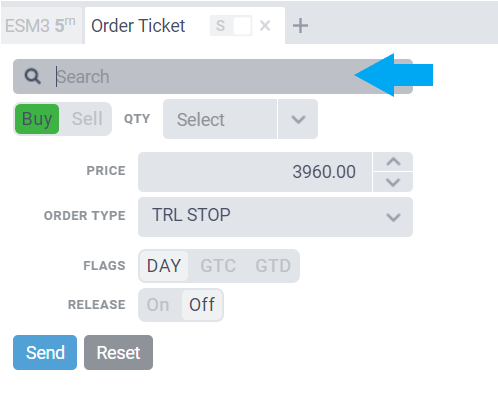Click the symbol Search field
The width and height of the screenshot is (498, 398).
pyautogui.click(x=213, y=76)
